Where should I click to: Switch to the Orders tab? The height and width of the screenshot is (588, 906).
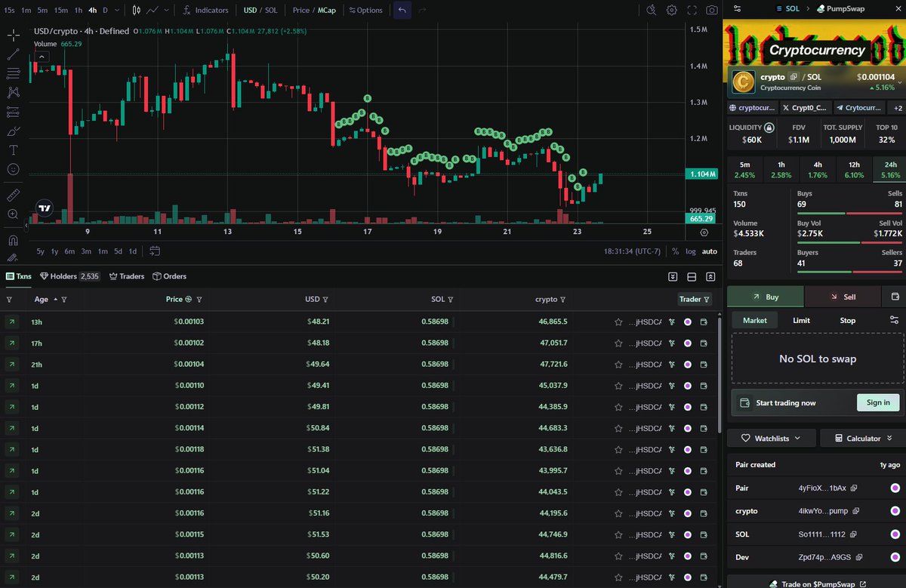tap(169, 276)
